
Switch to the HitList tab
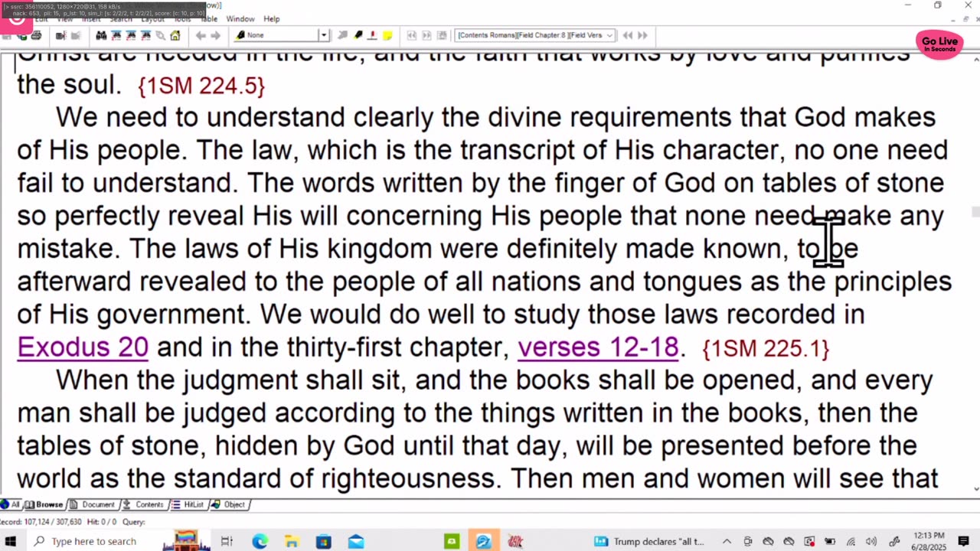188,504
